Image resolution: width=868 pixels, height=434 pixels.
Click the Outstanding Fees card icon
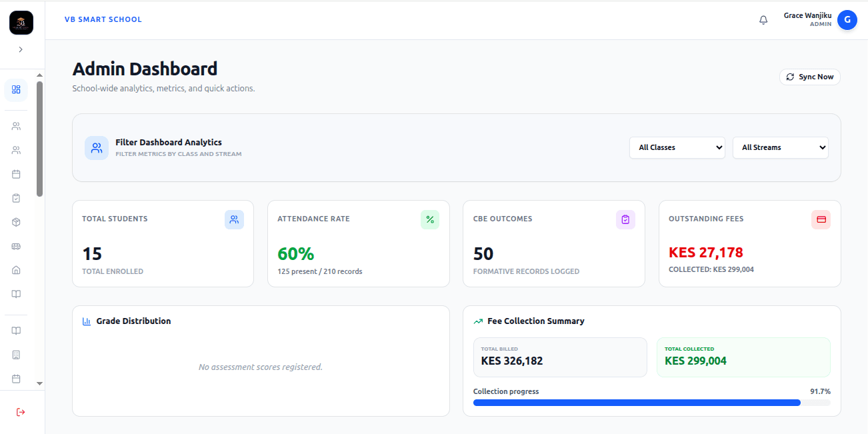[x=821, y=219]
